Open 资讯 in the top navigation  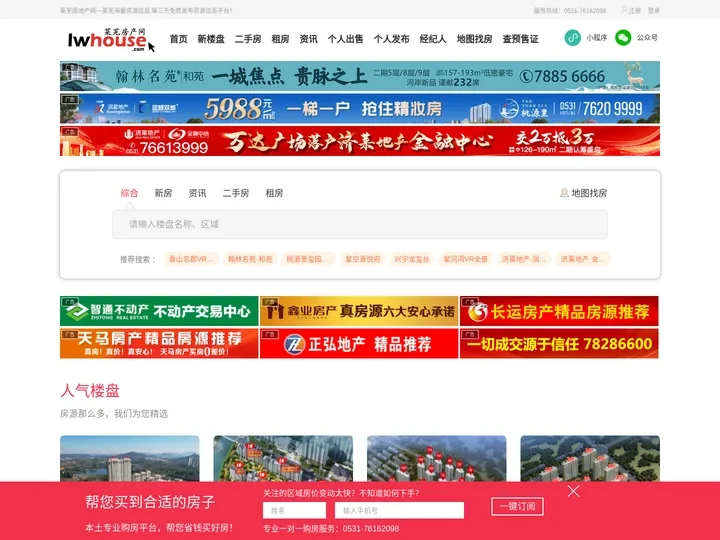(x=309, y=39)
